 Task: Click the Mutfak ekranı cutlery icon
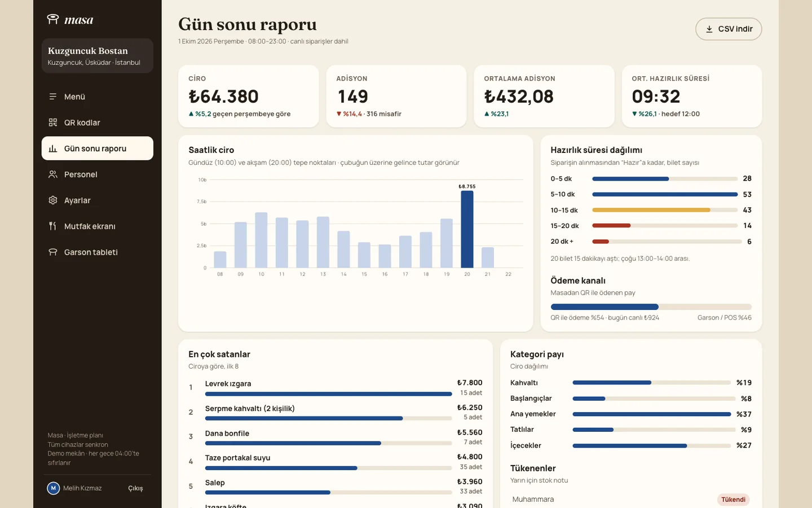53,226
